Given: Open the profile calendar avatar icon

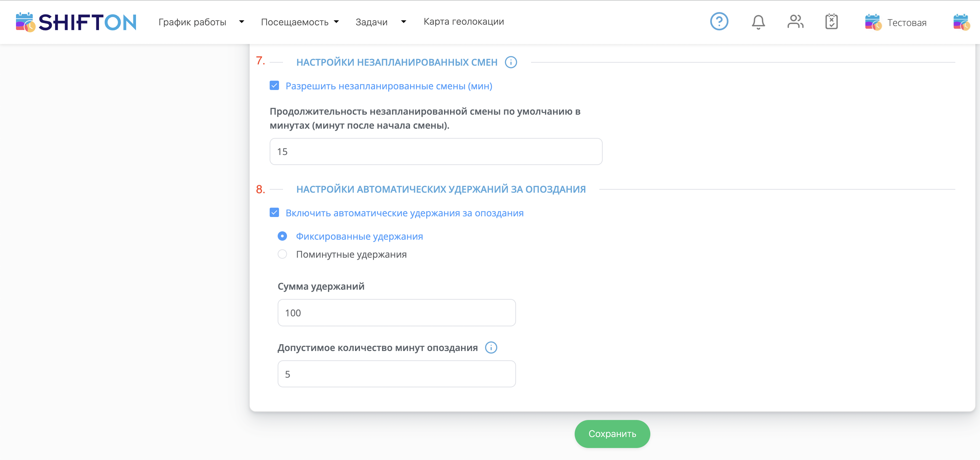Looking at the screenshot, I should 962,22.
